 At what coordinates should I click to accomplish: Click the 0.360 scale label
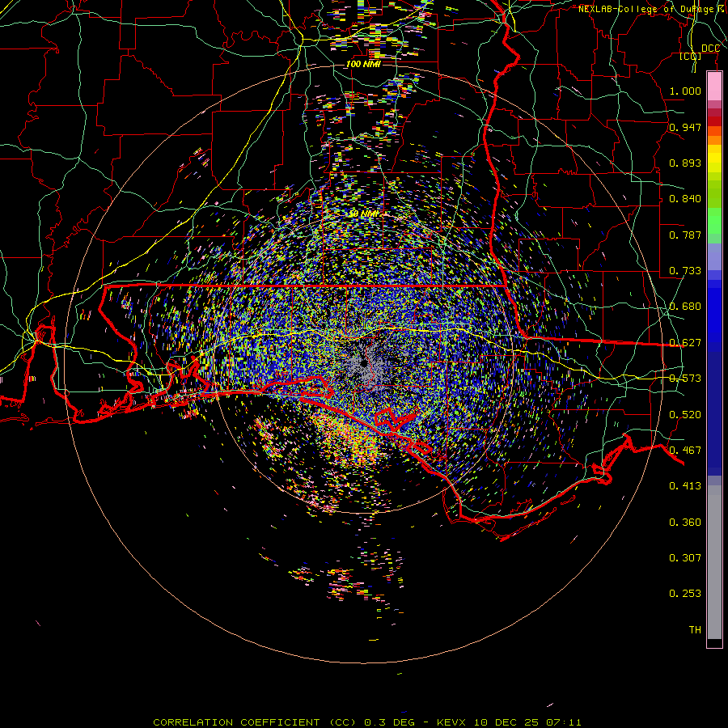click(x=685, y=523)
